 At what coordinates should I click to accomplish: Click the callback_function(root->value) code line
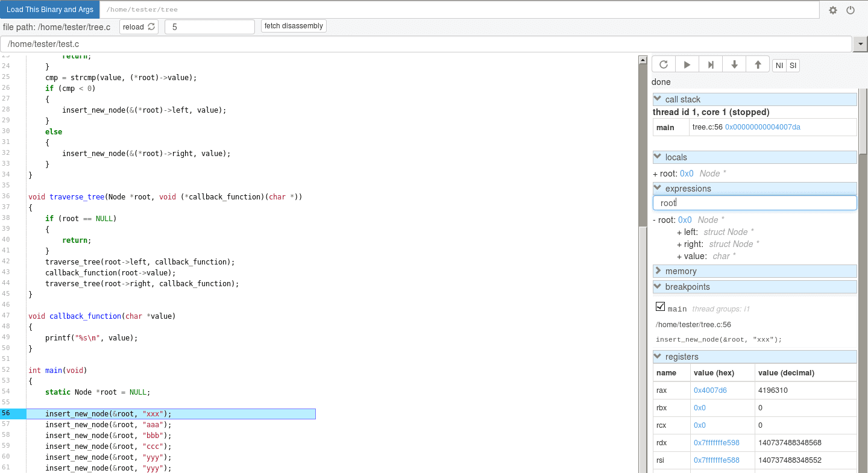(110, 273)
